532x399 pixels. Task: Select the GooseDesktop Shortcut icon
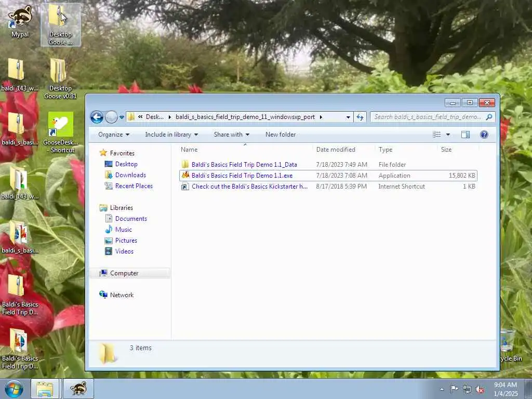(x=60, y=132)
